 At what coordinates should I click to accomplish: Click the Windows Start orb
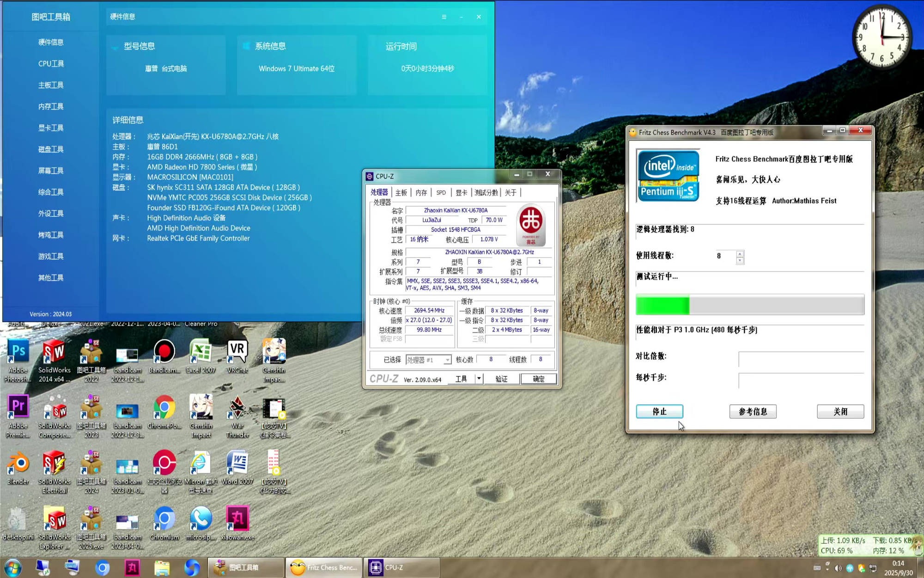point(13,567)
